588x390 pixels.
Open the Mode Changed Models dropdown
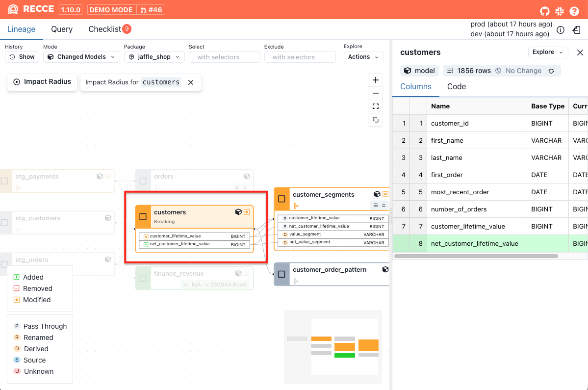tap(81, 57)
